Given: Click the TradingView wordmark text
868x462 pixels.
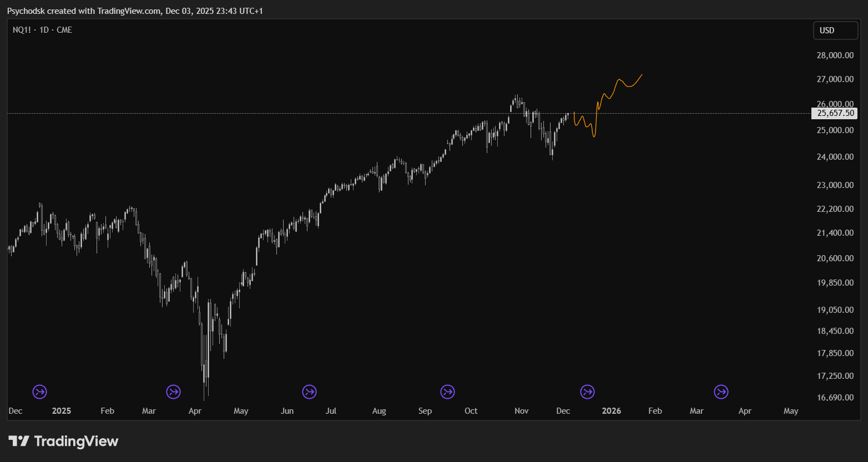Looking at the screenshot, I should click(76, 441).
